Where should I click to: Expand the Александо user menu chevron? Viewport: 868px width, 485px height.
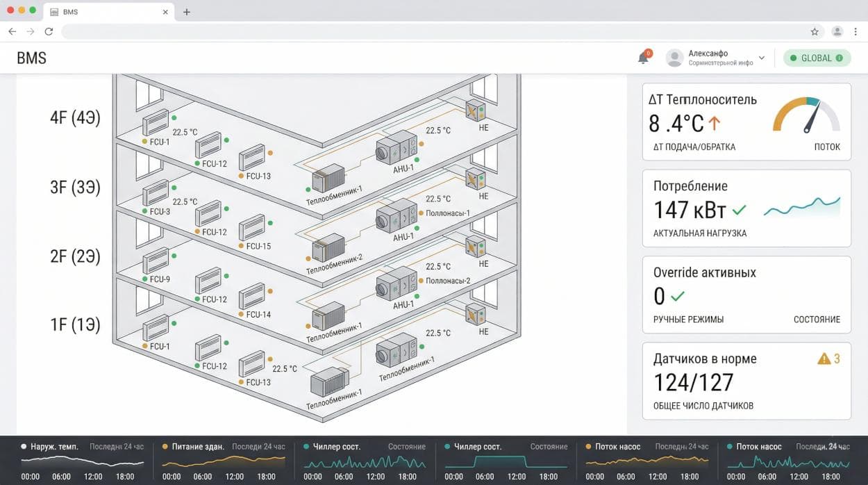pyautogui.click(x=762, y=58)
